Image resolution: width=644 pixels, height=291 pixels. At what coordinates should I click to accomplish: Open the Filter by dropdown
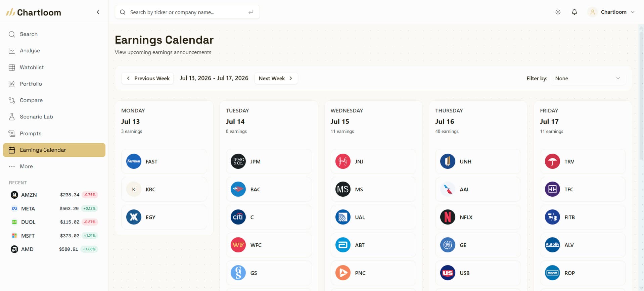588,78
